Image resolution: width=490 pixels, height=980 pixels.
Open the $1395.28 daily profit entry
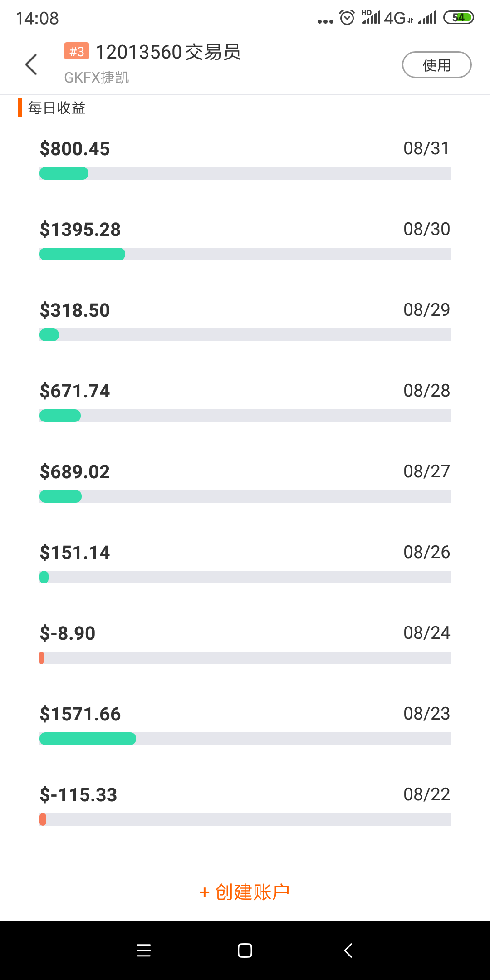[80, 230]
